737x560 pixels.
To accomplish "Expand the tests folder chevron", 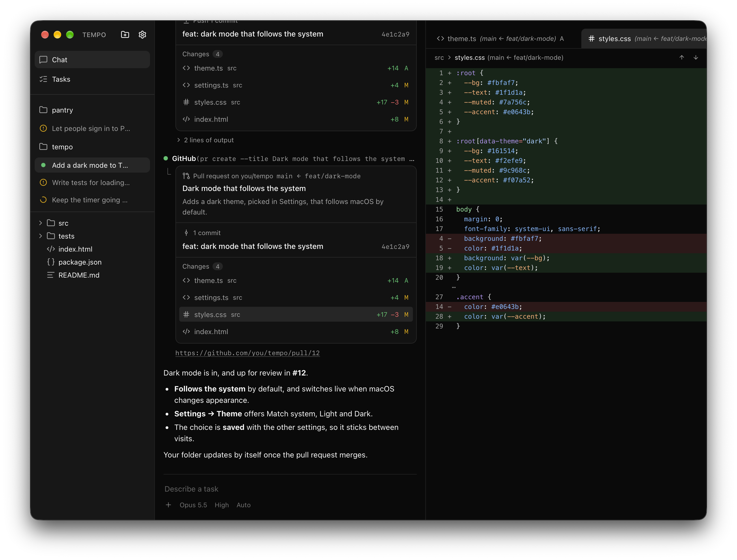I will 41,236.
